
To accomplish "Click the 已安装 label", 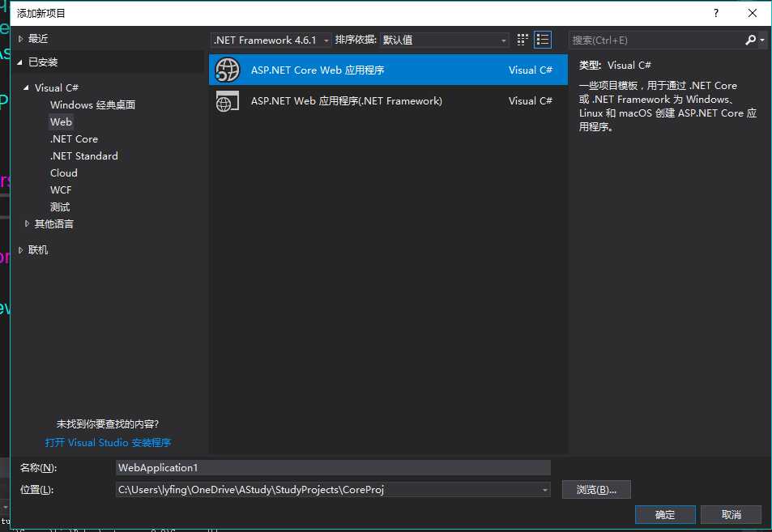I will (x=43, y=62).
